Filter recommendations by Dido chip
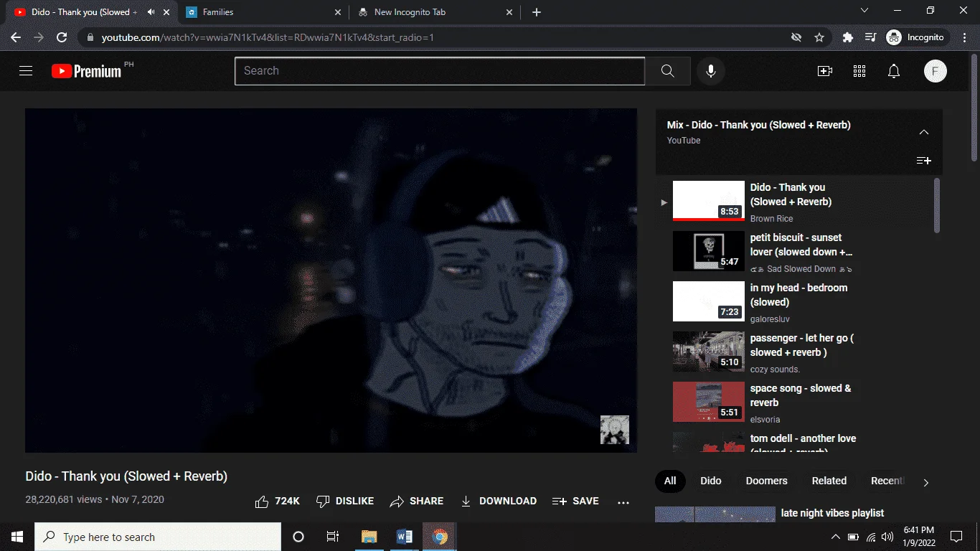 [x=711, y=481]
